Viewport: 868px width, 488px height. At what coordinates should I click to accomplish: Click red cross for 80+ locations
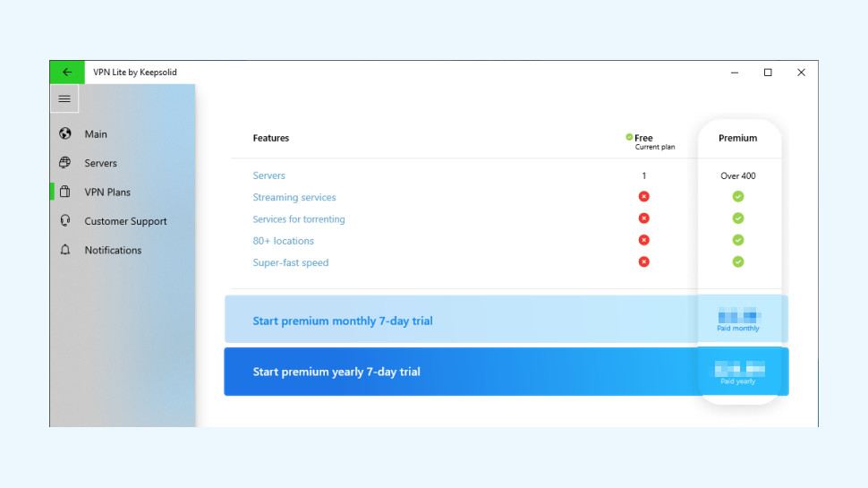643,240
